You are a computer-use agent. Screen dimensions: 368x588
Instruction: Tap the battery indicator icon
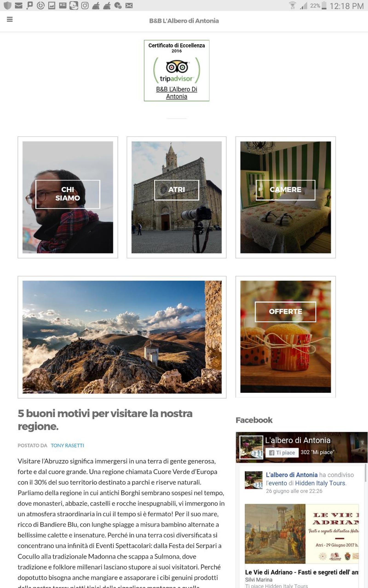pyautogui.click(x=324, y=5)
